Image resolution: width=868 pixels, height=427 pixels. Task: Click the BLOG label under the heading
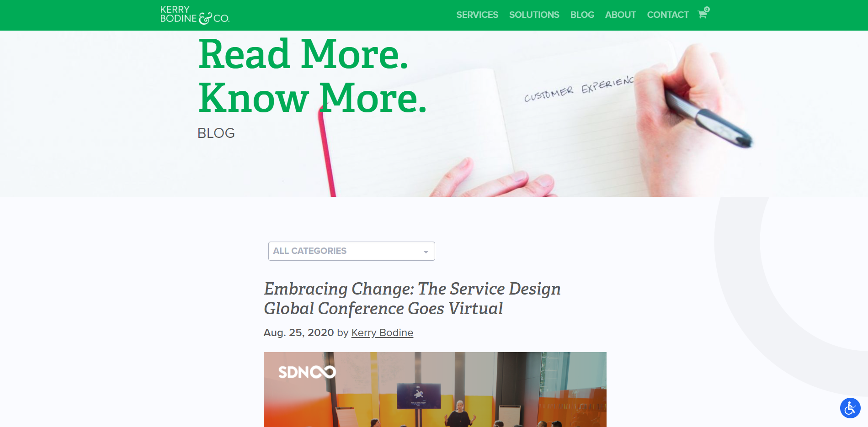tap(216, 133)
